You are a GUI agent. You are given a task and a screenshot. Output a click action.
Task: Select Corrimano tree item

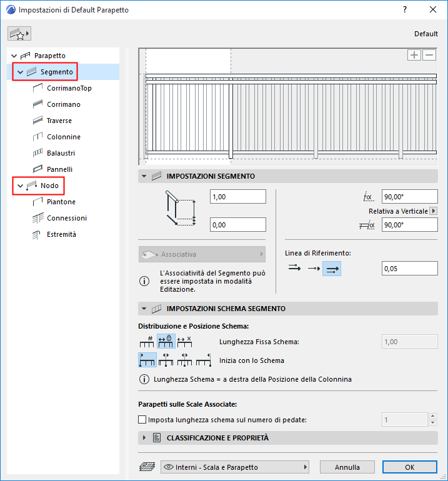[64, 104]
